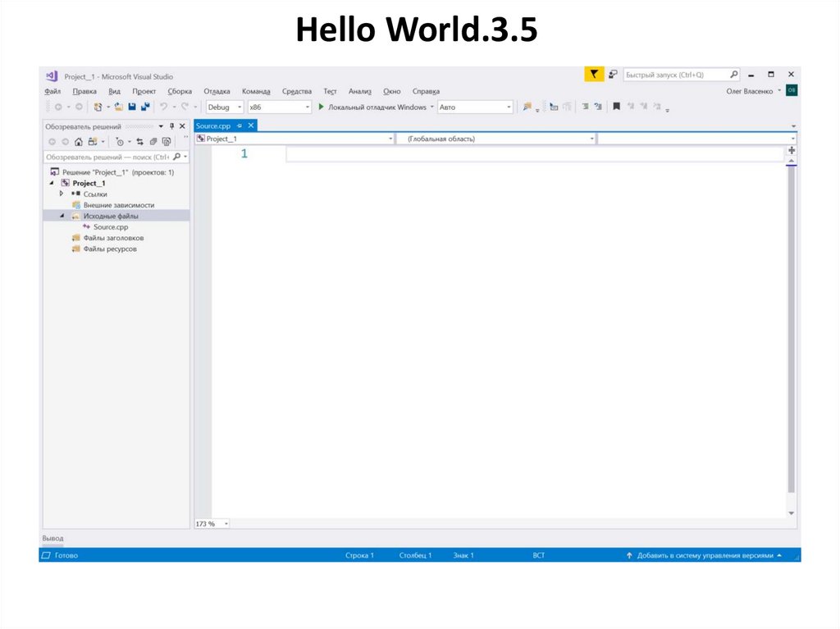The width and height of the screenshot is (840, 629).
Task: Click the green account avatar badge
Action: [x=792, y=90]
